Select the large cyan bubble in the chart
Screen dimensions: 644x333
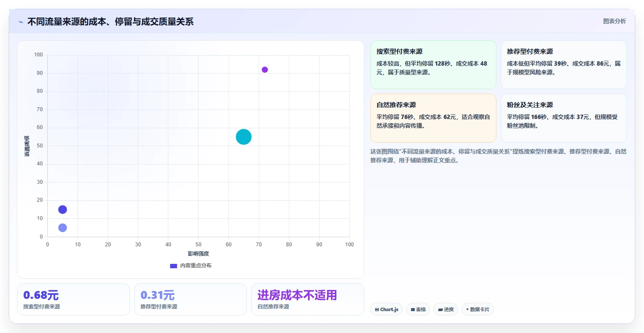click(x=243, y=137)
